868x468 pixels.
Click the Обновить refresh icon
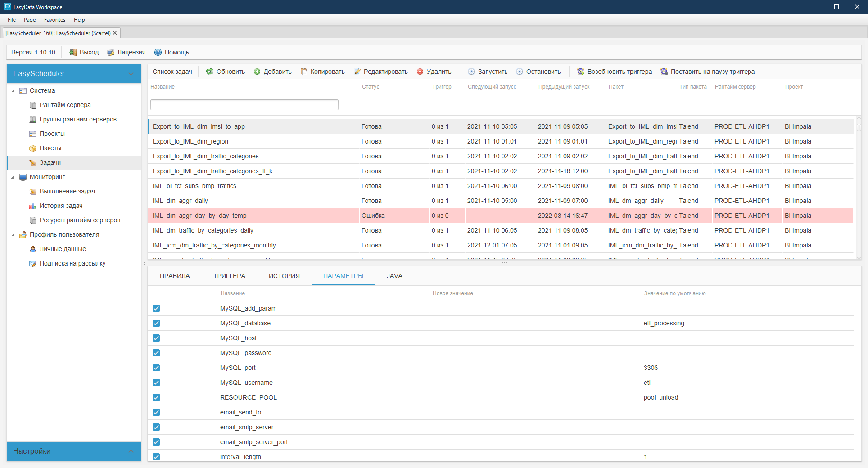pyautogui.click(x=210, y=72)
